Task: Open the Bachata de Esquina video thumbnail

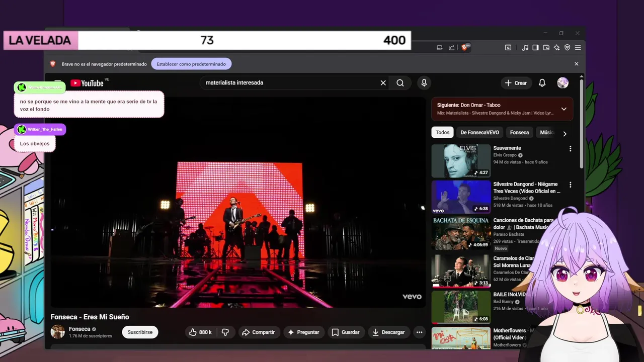Action: [461, 233]
